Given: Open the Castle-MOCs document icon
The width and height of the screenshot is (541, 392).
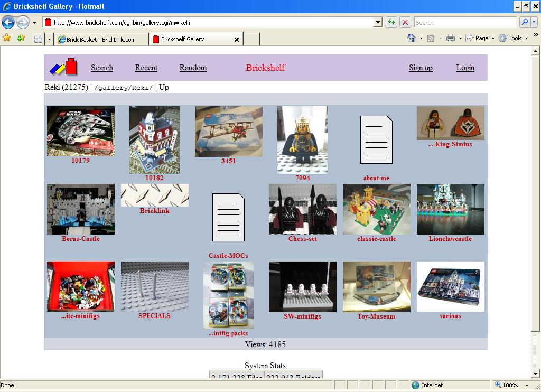Looking at the screenshot, I should (x=228, y=217).
